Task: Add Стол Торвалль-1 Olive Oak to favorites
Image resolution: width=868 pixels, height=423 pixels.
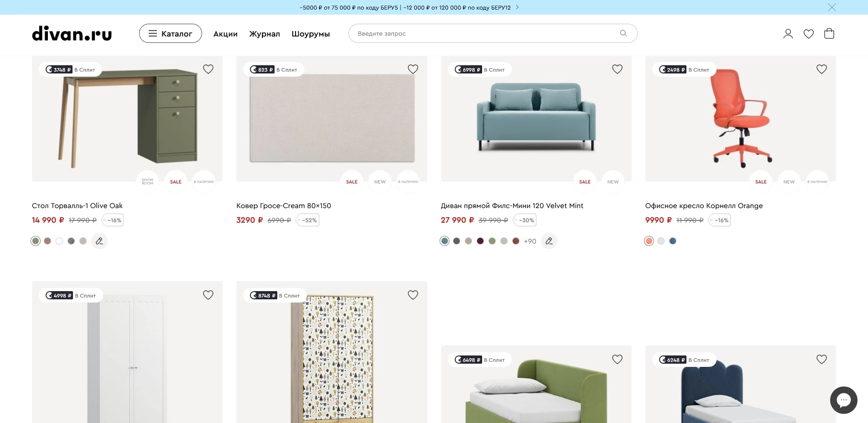Action: (x=208, y=69)
